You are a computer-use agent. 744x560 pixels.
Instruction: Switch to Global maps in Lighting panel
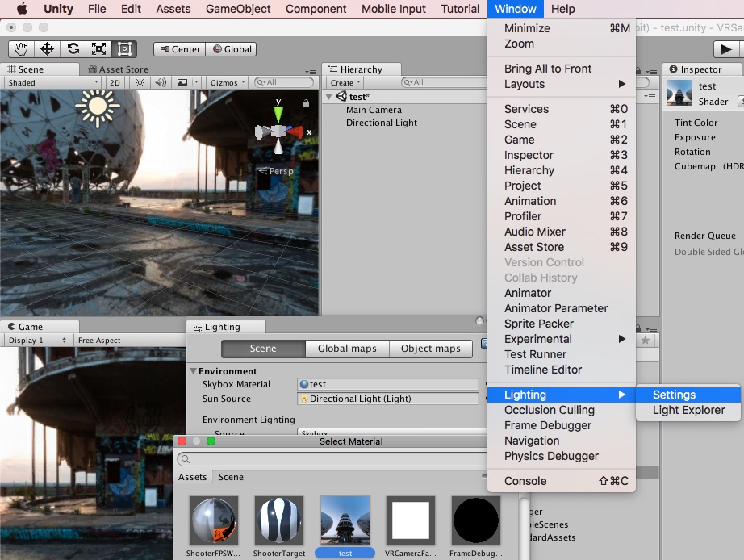point(347,349)
